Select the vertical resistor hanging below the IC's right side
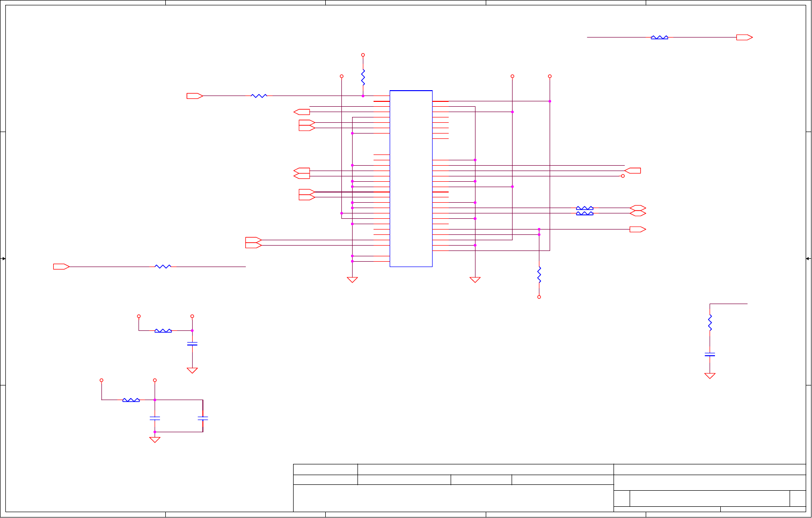 [539, 275]
